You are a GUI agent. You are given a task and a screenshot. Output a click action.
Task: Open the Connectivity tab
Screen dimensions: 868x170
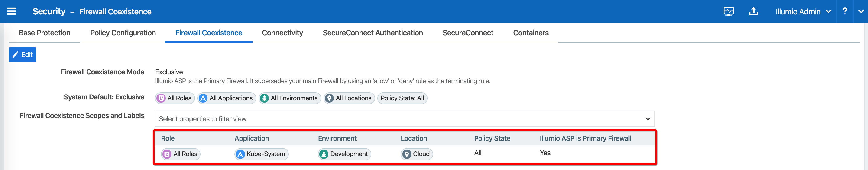[282, 33]
